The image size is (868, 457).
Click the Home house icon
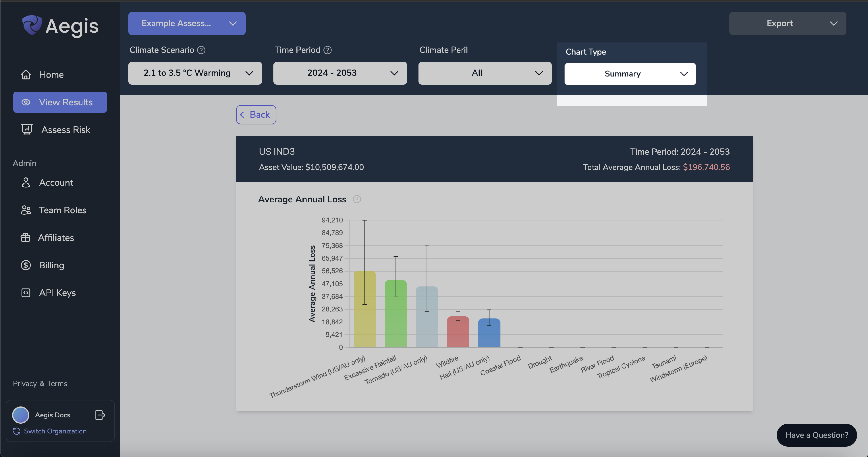[26, 74]
